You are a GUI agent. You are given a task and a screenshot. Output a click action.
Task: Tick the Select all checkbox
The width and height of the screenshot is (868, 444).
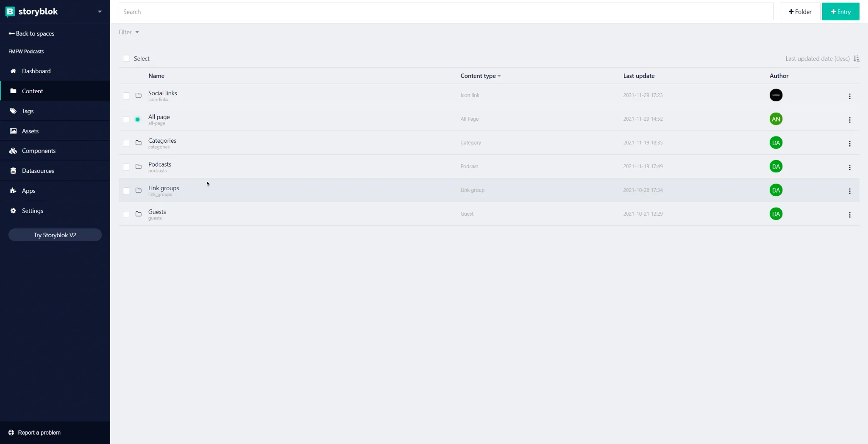(x=126, y=58)
